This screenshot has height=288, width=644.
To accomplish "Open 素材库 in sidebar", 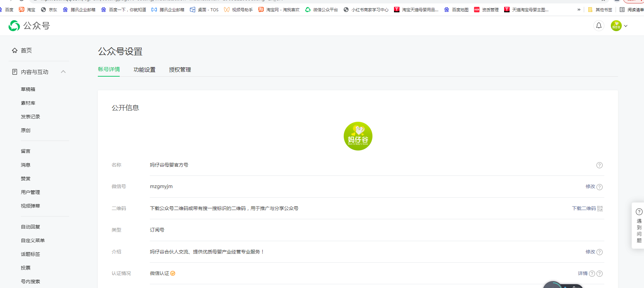I will [x=28, y=103].
